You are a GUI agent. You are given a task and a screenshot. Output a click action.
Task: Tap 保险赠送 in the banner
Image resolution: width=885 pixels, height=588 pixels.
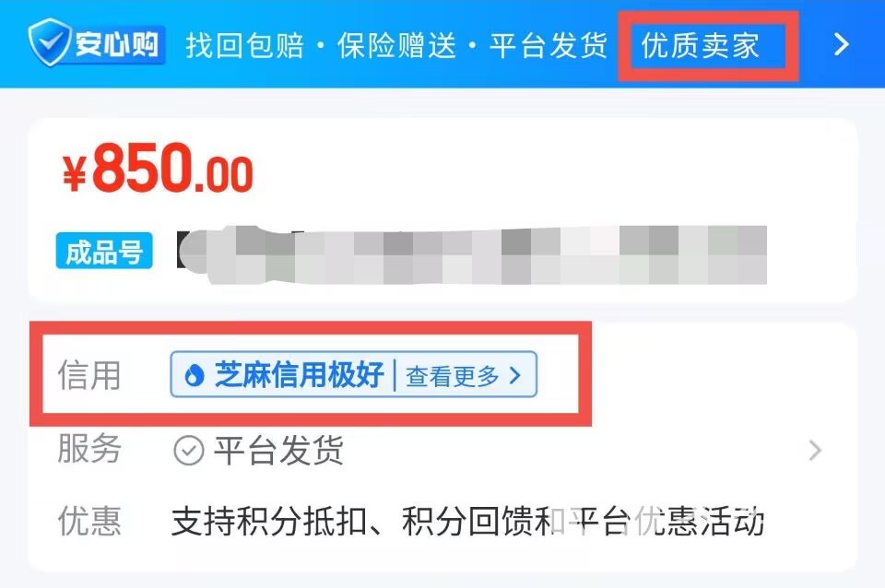click(x=396, y=45)
